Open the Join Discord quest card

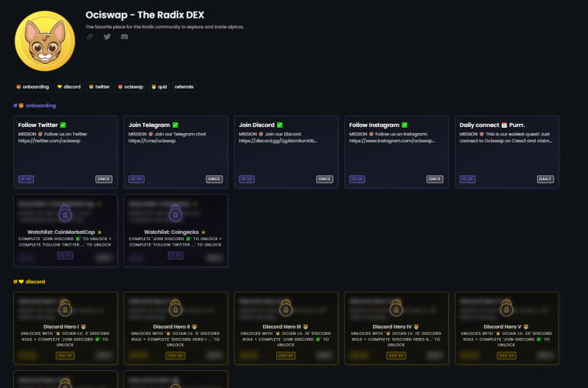pos(286,152)
